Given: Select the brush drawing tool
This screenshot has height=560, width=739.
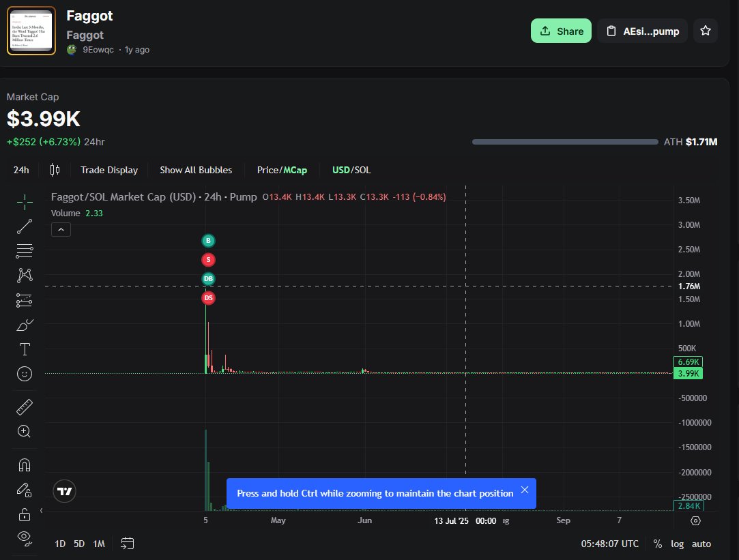Looking at the screenshot, I should 25,325.
